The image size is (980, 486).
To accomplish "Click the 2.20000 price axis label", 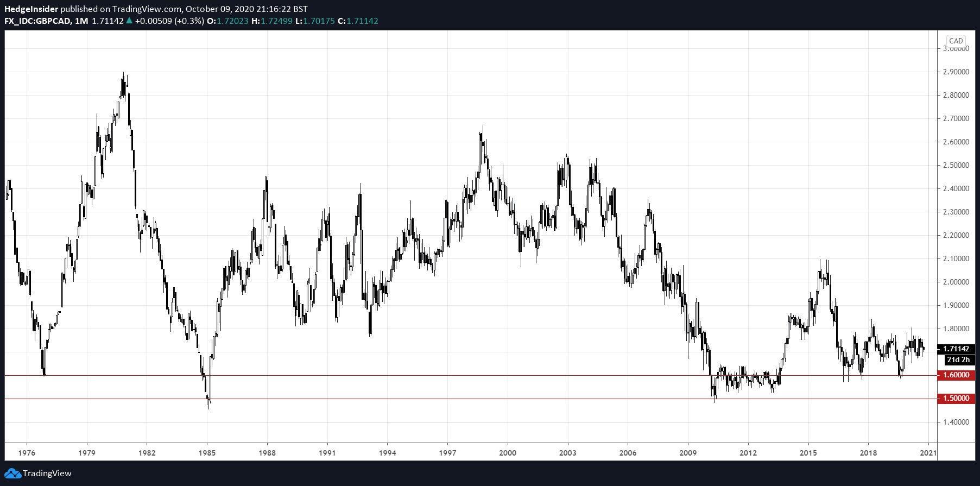I will (956, 235).
